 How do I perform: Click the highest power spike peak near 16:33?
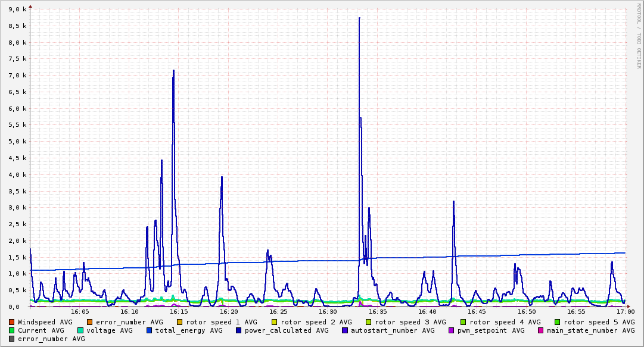(x=359, y=18)
